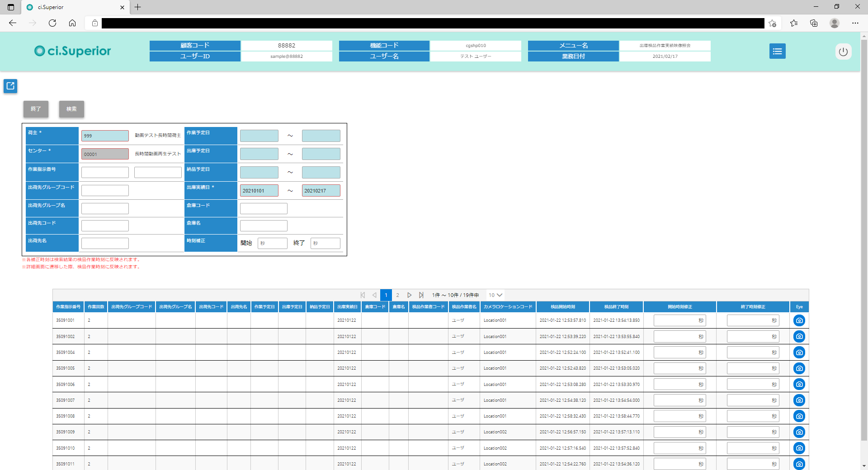Click 出荷先グループ名 input field
The width and height of the screenshot is (868, 470).
(x=105, y=208)
